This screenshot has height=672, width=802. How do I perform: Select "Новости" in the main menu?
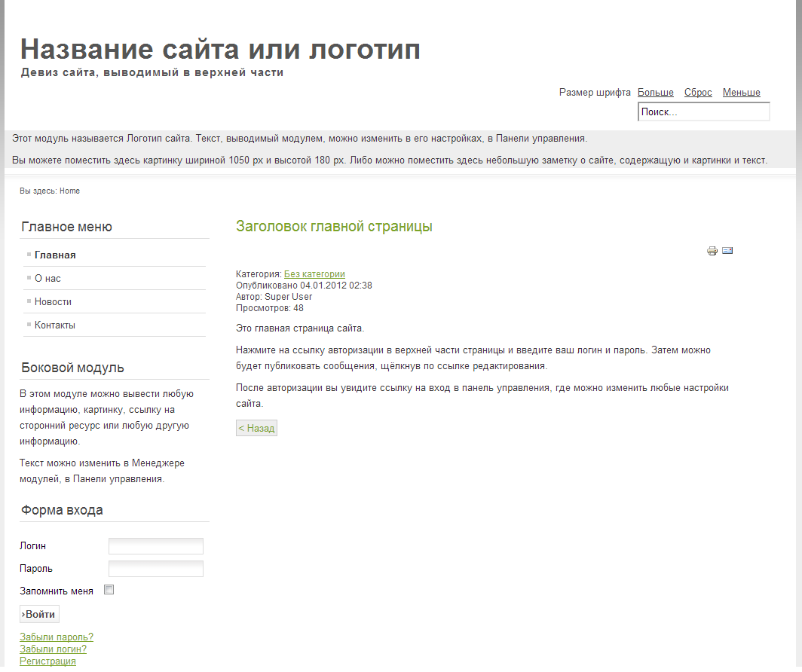53,302
